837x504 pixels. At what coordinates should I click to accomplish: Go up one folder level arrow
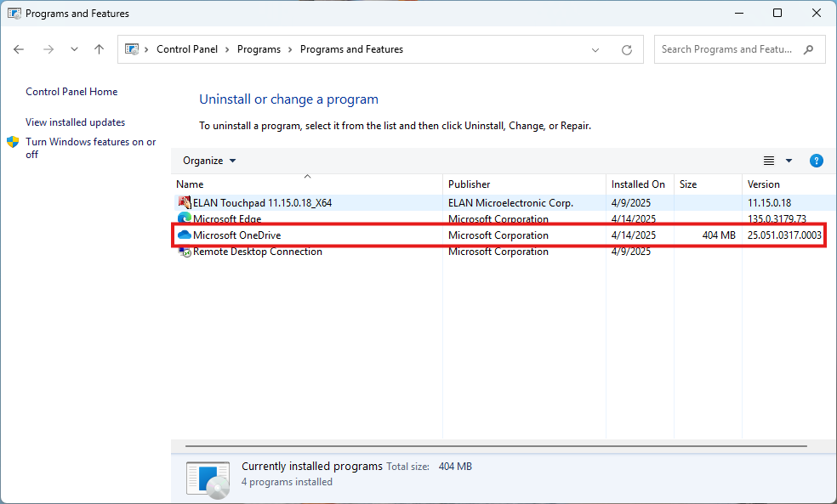point(99,49)
